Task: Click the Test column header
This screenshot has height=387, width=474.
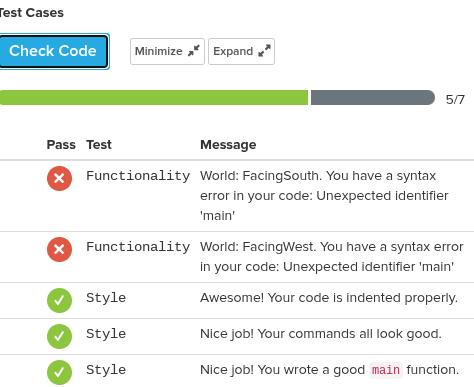Action: pyautogui.click(x=99, y=145)
